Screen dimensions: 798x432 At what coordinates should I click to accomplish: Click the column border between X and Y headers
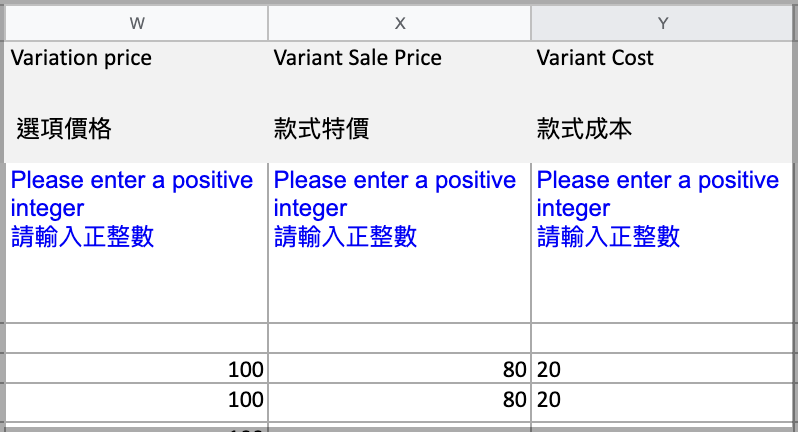tap(531, 23)
